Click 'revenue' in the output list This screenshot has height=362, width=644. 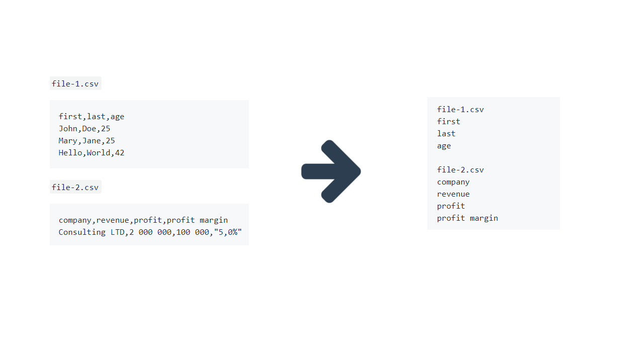[453, 194]
